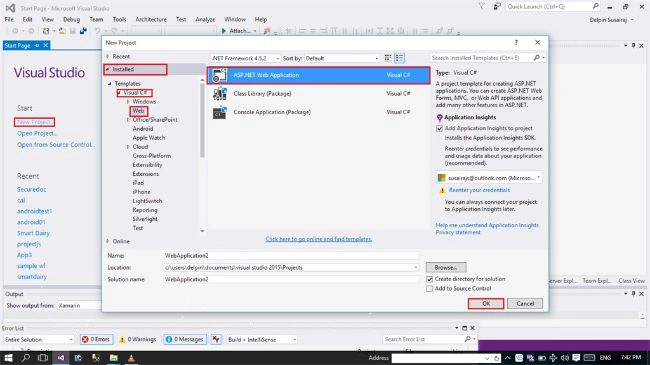Open Location path dropdown
Viewport: 650px width, 365px height.
tap(415, 268)
